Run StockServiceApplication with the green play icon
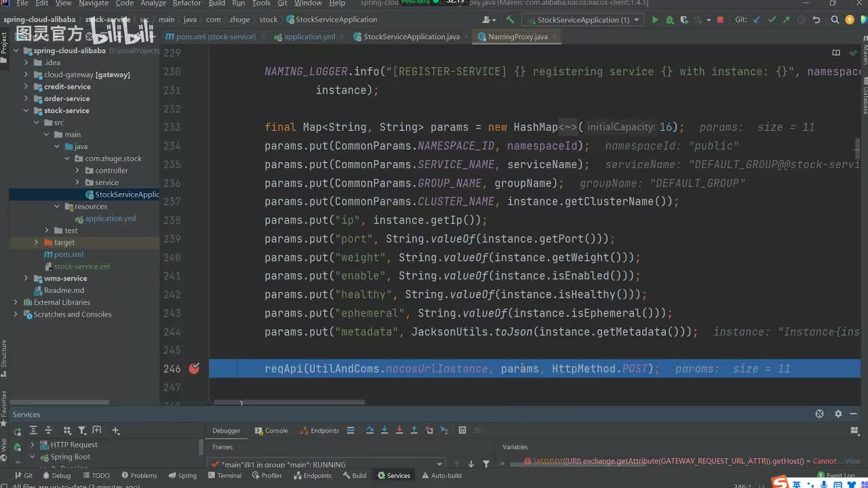The width and height of the screenshot is (868, 488). (x=655, y=20)
